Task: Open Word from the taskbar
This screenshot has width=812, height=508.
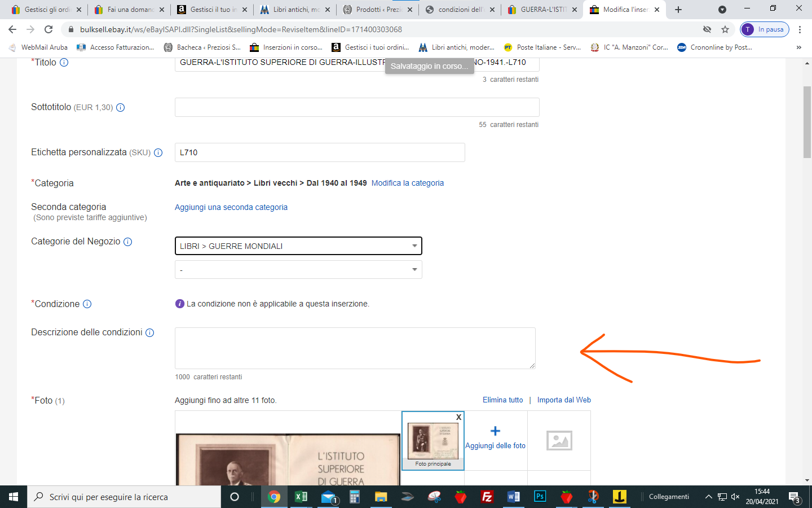Action: click(x=513, y=497)
